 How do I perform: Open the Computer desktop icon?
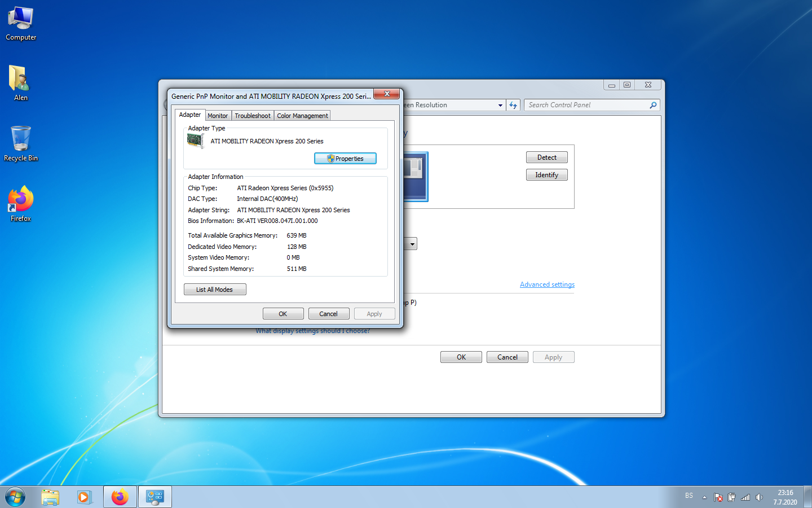21,24
